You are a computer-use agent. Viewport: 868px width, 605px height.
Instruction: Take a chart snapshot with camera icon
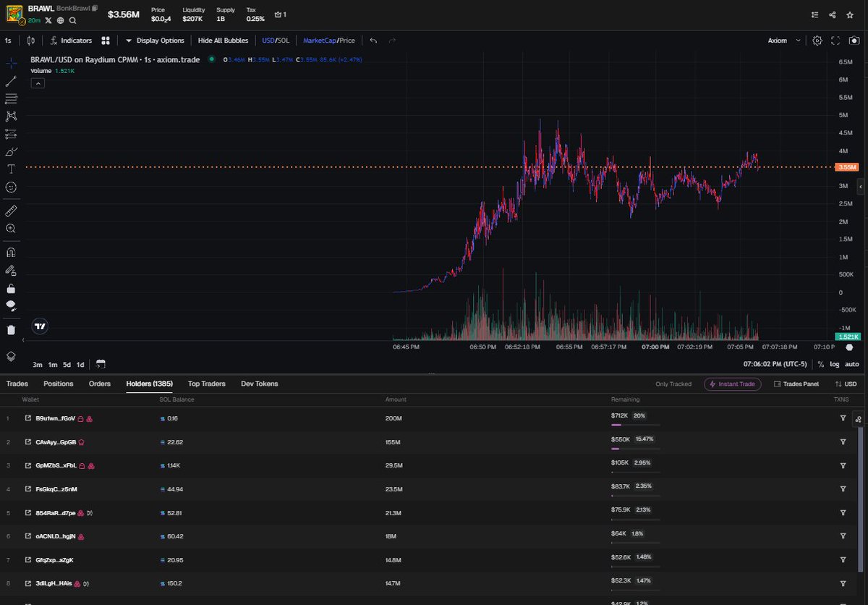pos(854,41)
